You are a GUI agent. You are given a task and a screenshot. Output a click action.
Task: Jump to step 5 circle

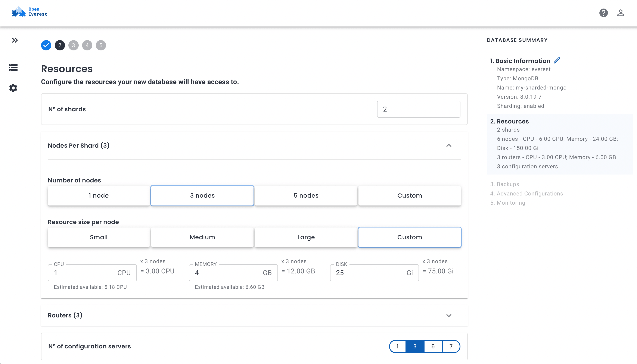pos(101,45)
